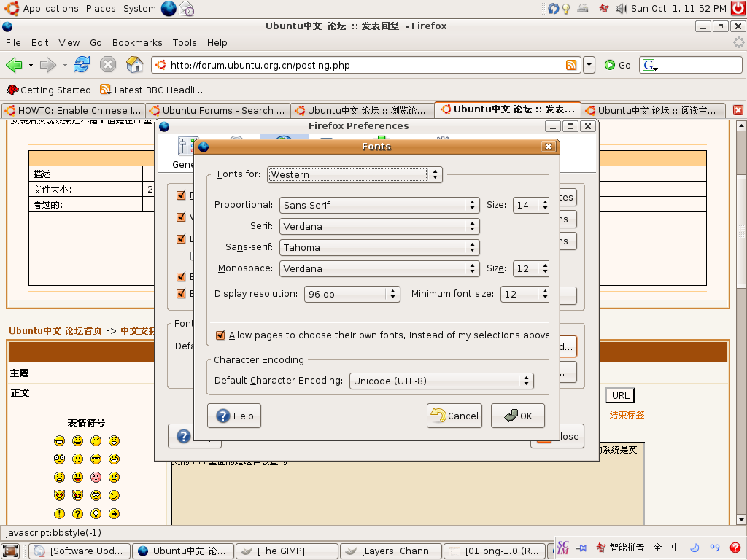The width and height of the screenshot is (747, 560).
Task: Click the Forward arrow in toolbar
Action: click(48, 65)
